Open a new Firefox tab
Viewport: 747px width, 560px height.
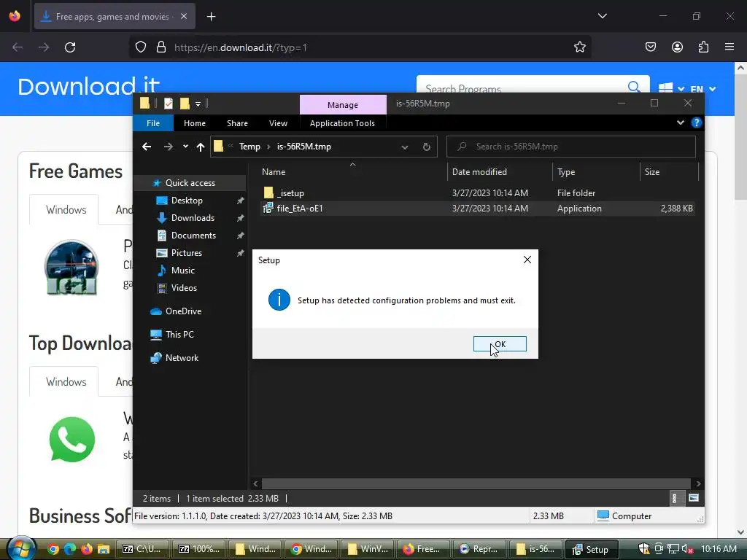211,17
